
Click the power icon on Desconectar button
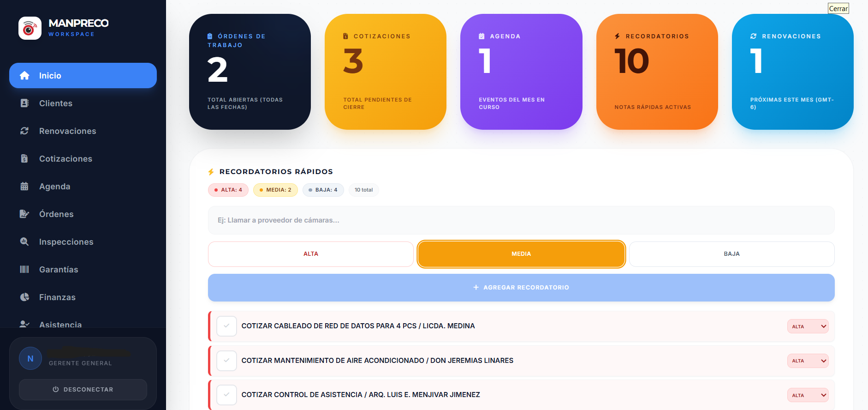tap(56, 389)
